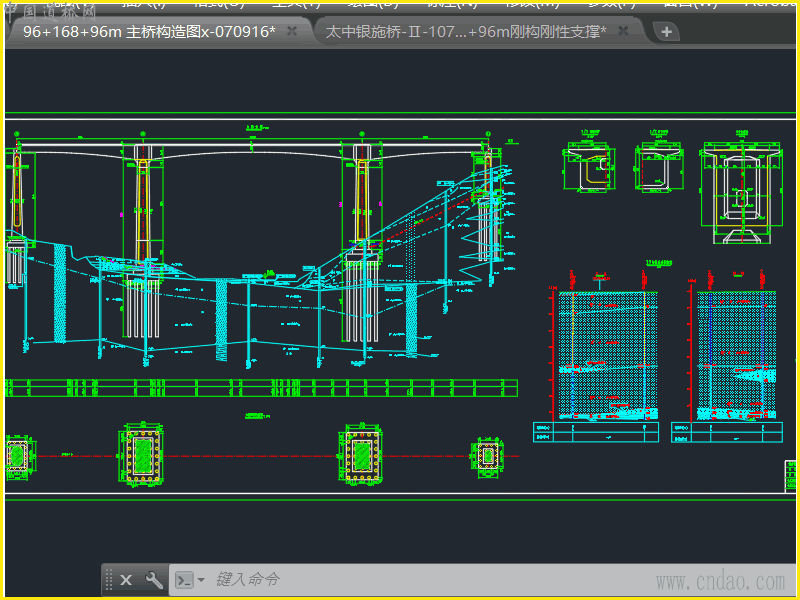The image size is (800, 600).
Task: Expand the recent commands dropdown arrow
Action: pos(201,579)
